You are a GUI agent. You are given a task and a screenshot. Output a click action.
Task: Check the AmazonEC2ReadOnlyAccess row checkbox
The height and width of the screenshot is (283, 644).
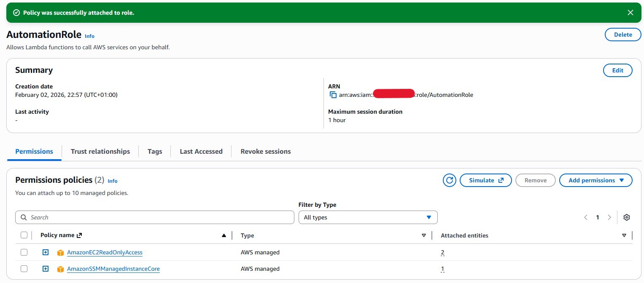coord(24,252)
